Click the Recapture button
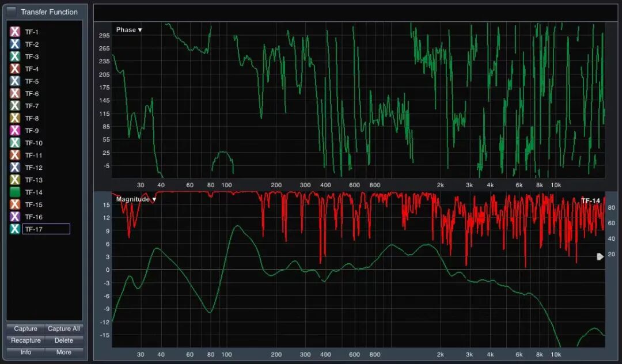Viewport: 622px width, 364px height. (x=25, y=340)
